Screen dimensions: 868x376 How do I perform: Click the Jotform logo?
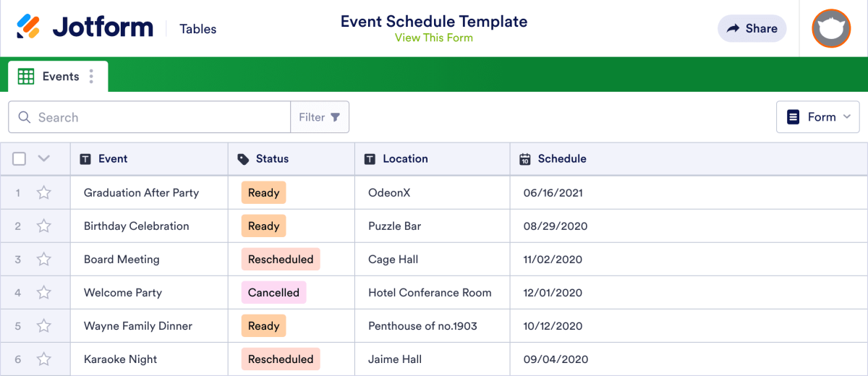tap(85, 28)
